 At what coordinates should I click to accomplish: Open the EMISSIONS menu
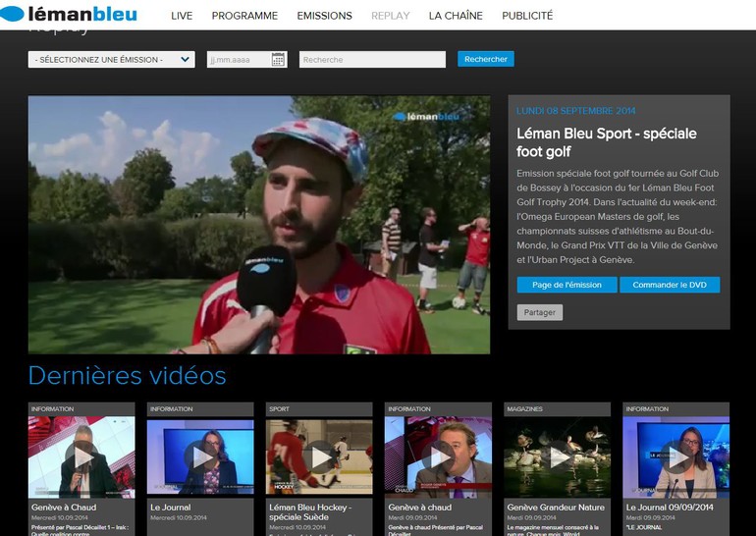(324, 16)
